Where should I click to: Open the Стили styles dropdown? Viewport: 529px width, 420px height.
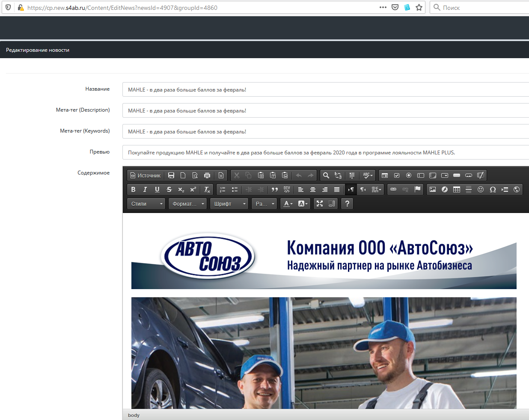coord(146,204)
